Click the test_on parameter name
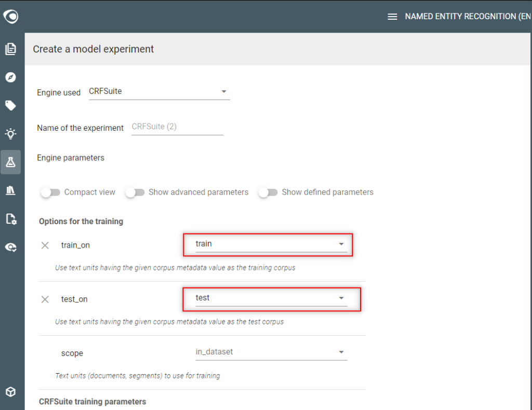 point(74,299)
